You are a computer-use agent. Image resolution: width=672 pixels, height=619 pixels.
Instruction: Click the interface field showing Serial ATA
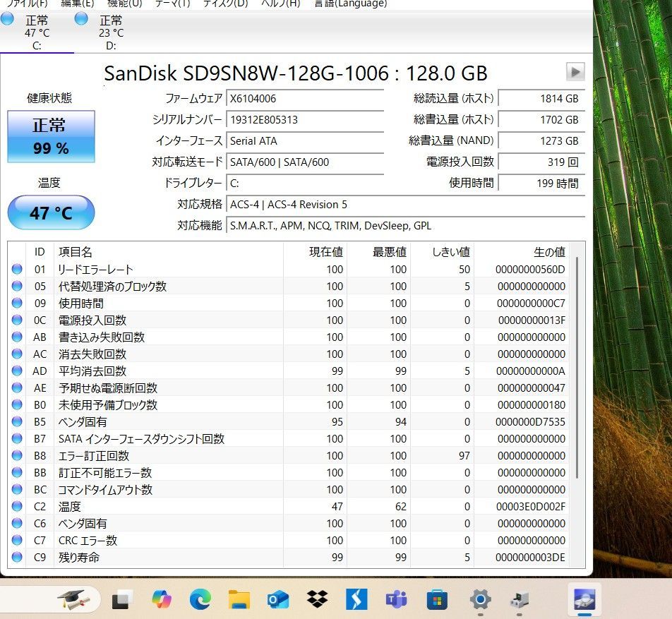305,141
